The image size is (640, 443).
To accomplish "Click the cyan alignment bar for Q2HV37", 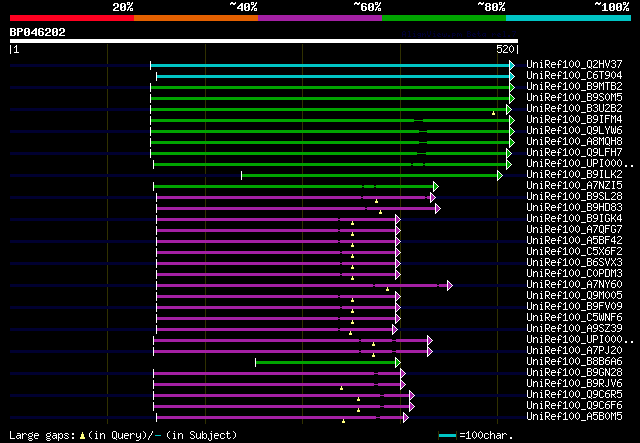I will (330, 65).
